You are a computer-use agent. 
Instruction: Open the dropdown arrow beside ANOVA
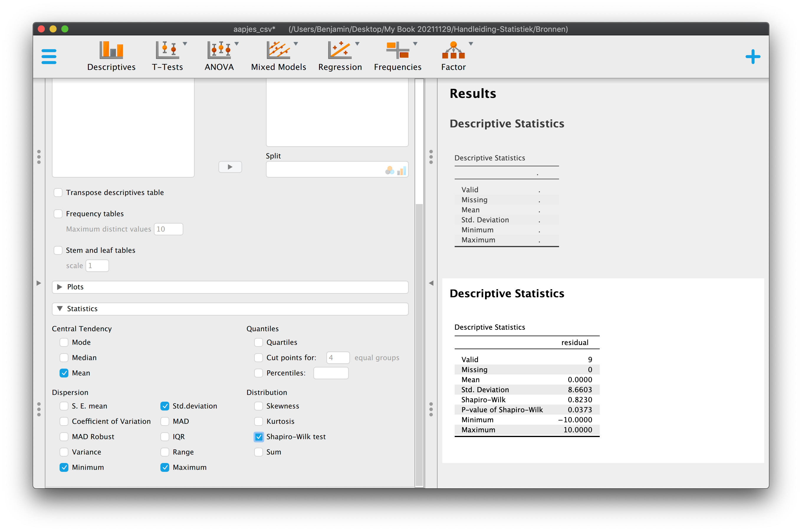(237, 44)
